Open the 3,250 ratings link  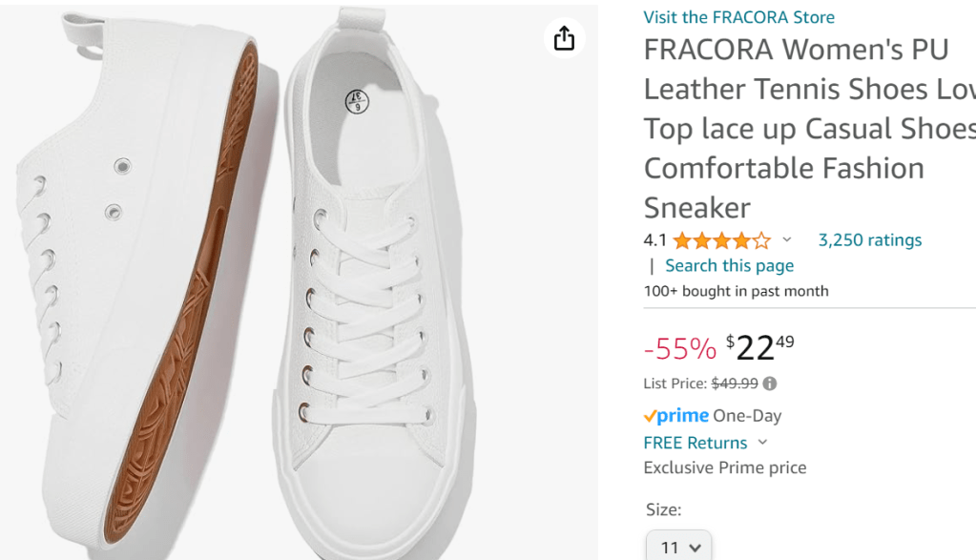(x=870, y=240)
